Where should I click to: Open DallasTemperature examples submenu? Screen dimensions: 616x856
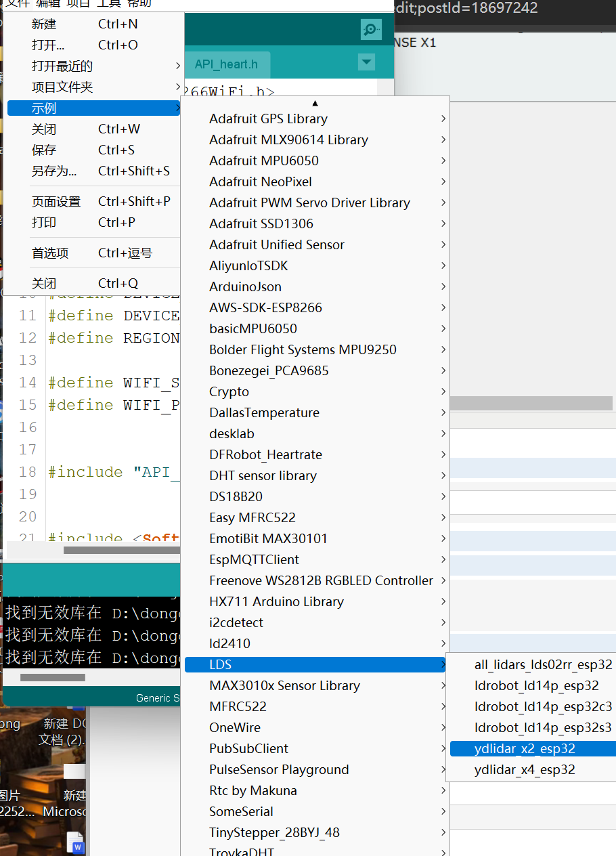click(315, 413)
